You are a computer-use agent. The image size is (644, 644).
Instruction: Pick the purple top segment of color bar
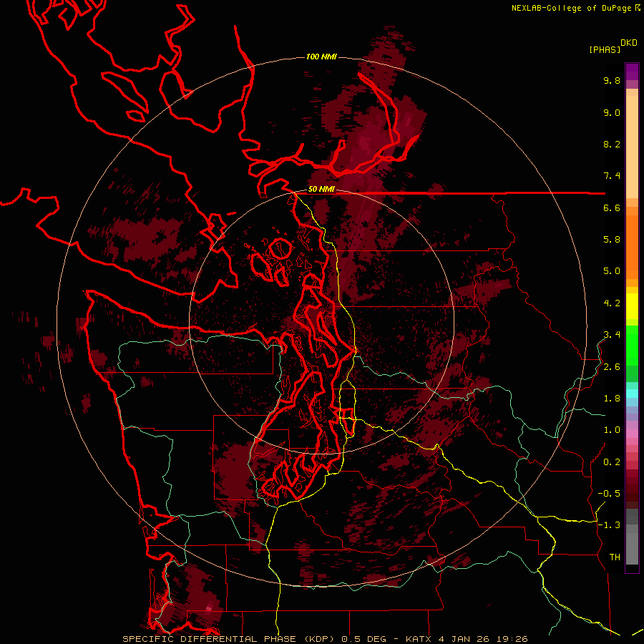[632, 72]
